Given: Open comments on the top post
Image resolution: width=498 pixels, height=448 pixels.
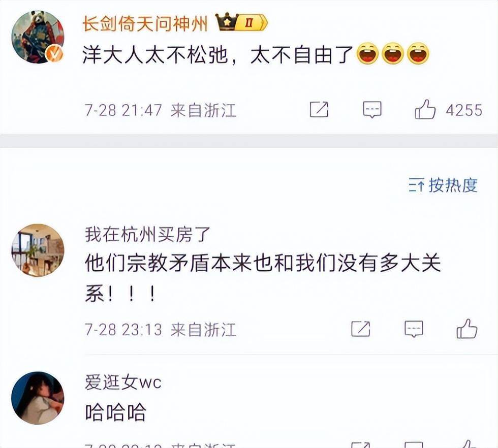Looking at the screenshot, I should click(x=372, y=110).
